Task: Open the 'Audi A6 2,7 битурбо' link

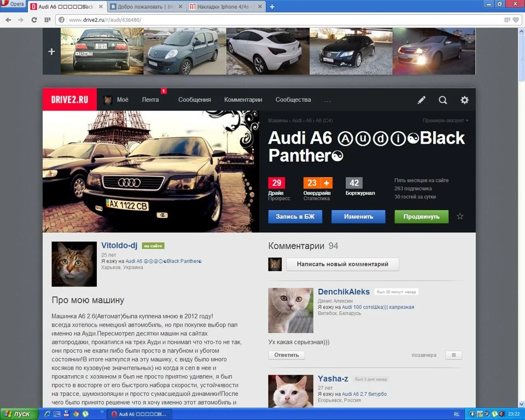Action: tap(364, 394)
